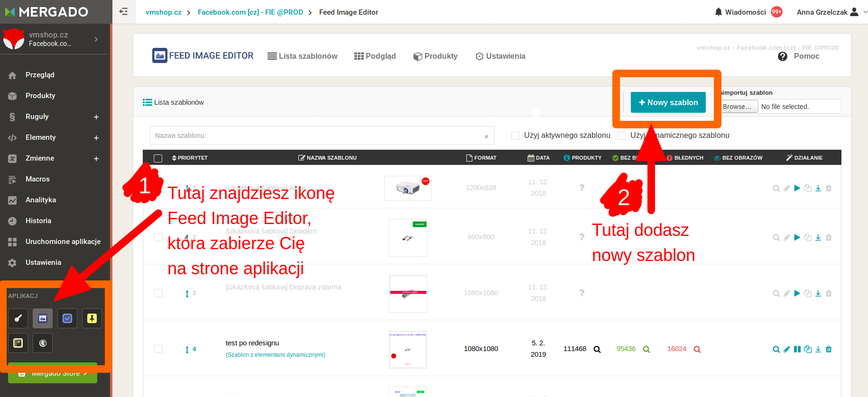This screenshot has width=868, height=397.
Task: Delete the Doprava zdarma template
Action: coord(829,293)
